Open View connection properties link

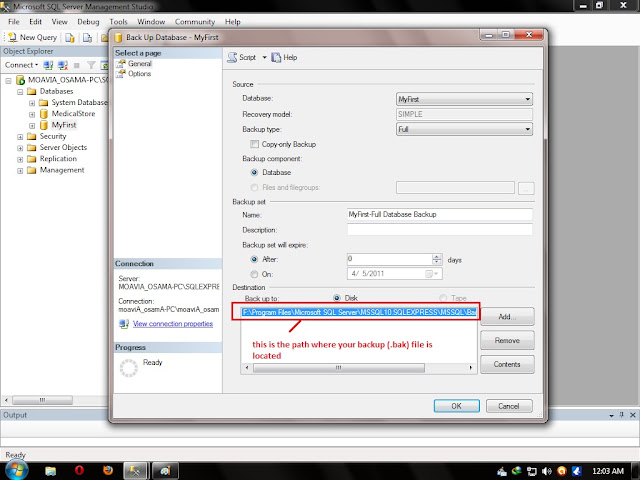click(x=173, y=324)
